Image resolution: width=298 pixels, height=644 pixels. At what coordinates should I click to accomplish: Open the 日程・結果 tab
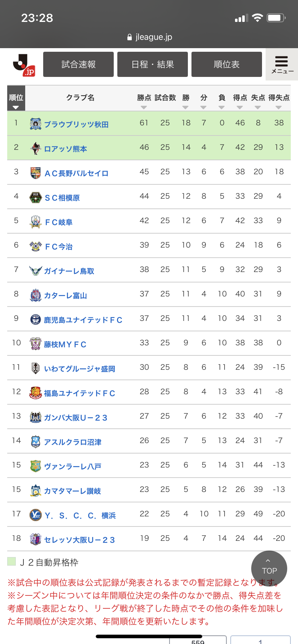[x=153, y=64]
